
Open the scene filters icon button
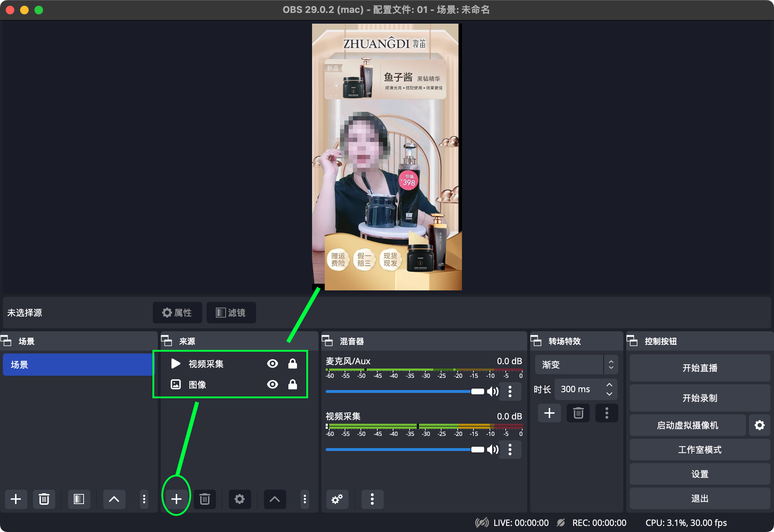(79, 499)
